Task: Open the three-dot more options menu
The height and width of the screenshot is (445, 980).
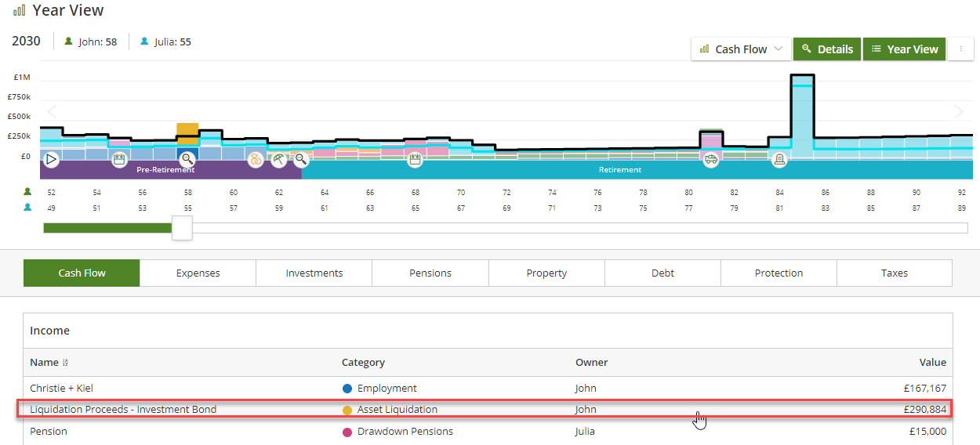Action: point(960,49)
